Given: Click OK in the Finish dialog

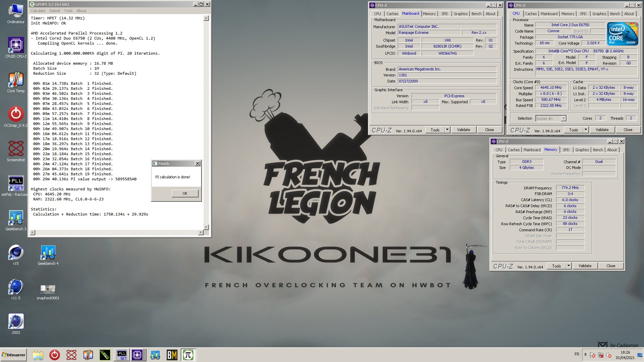Looking at the screenshot, I should point(185,193).
